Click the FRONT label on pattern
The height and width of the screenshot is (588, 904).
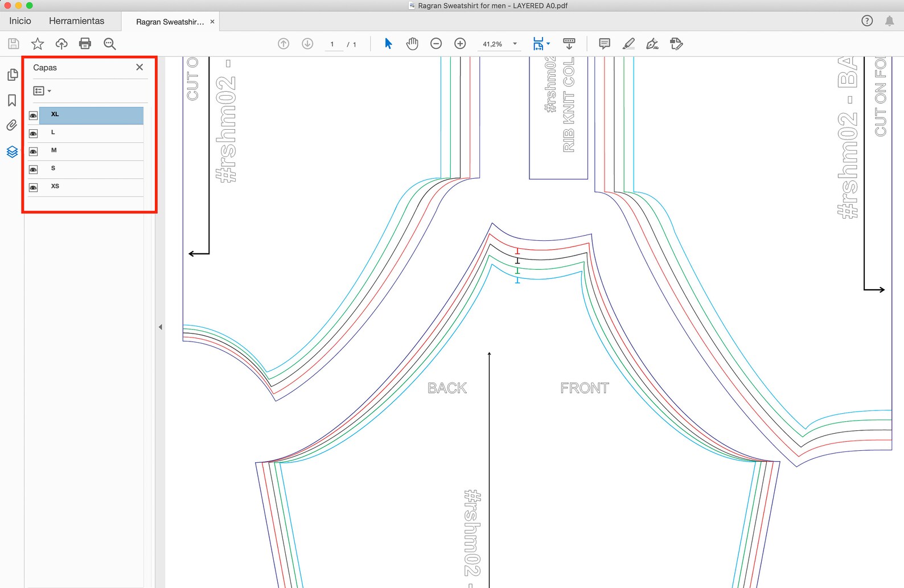[585, 388]
